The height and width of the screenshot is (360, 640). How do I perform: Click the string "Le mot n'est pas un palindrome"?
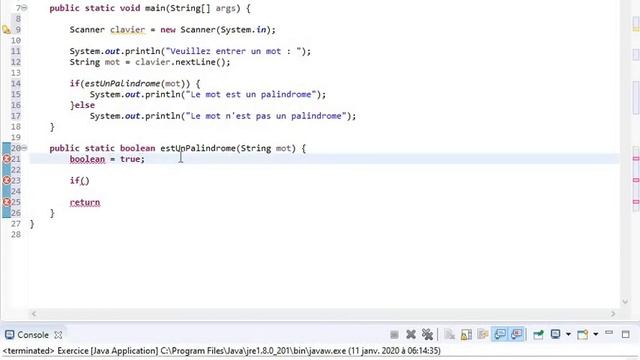pos(266,116)
